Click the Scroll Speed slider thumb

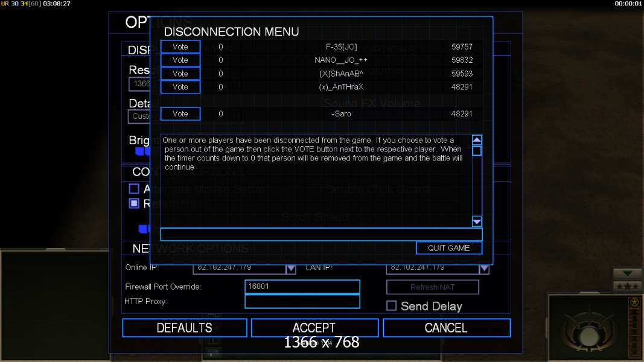143,229
